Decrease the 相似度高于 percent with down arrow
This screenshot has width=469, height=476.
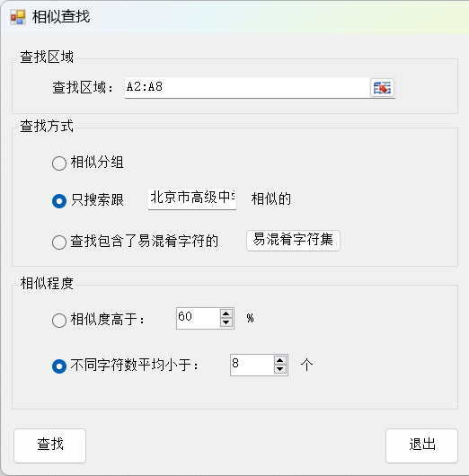click(226, 322)
